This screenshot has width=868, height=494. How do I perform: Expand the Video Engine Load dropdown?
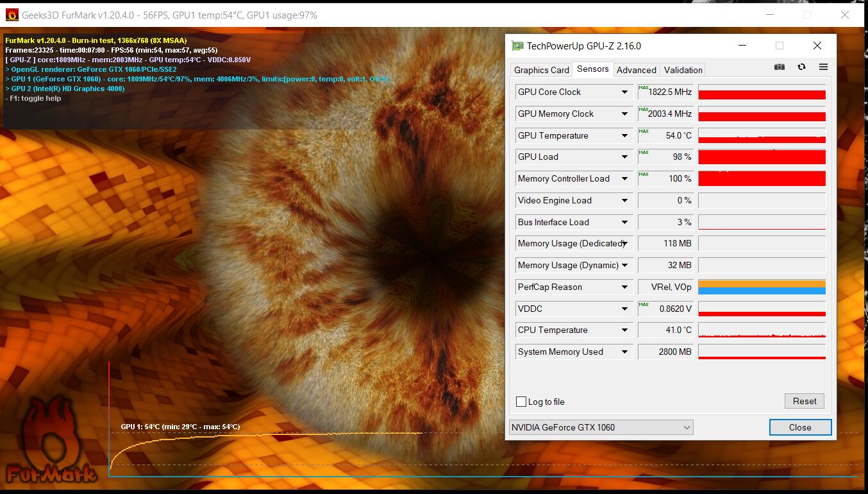(624, 200)
